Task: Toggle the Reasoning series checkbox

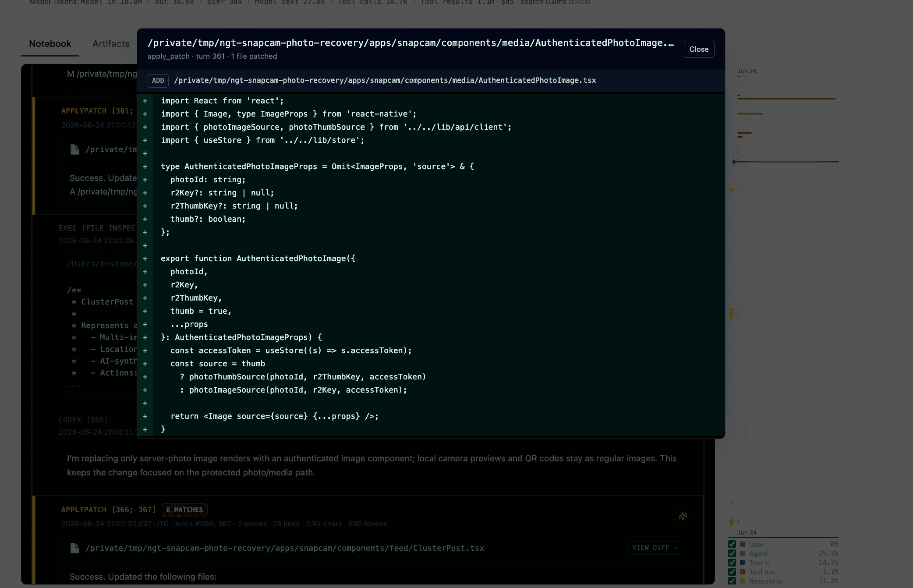Action: click(x=732, y=581)
